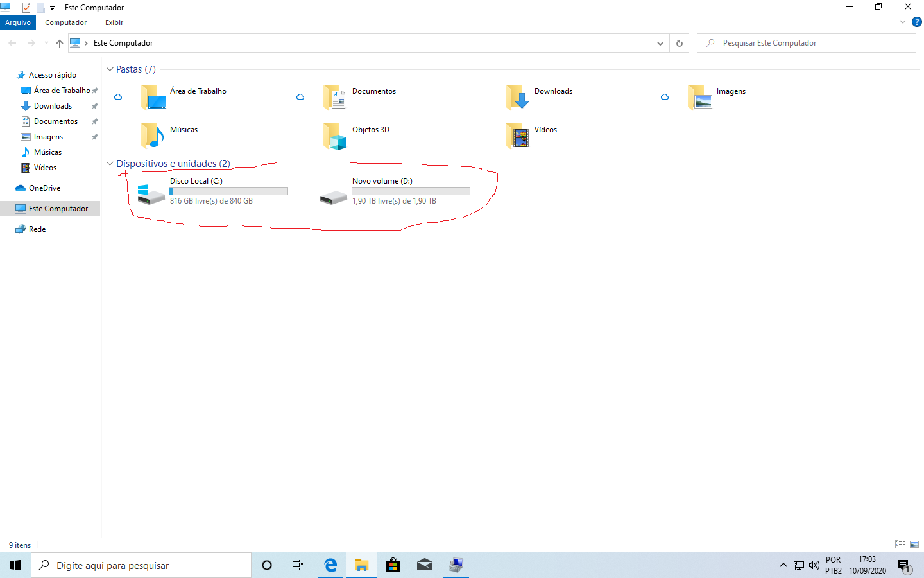Switch to details view in the status bar
Screen dimensions: 924x578
tap(900, 545)
